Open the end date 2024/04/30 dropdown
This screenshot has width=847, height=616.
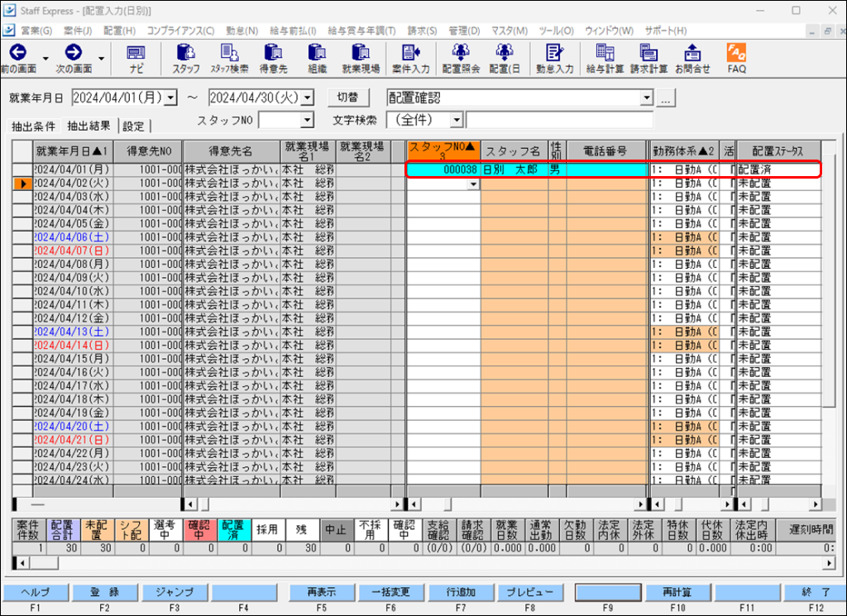point(308,98)
